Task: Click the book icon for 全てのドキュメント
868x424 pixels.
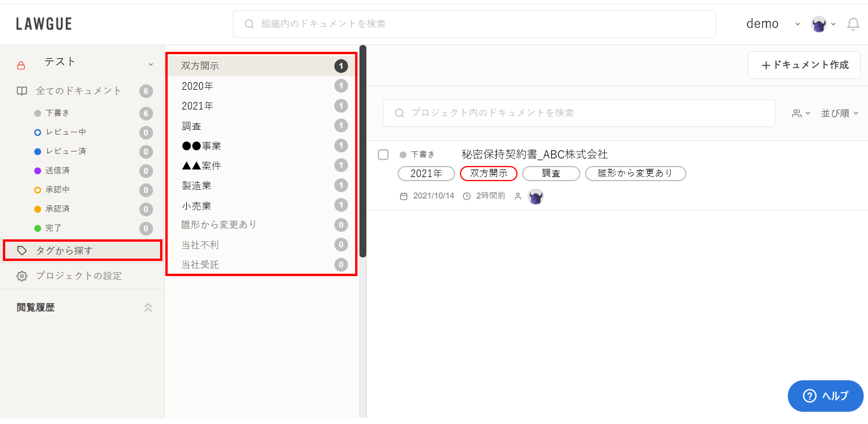Action: tap(22, 91)
